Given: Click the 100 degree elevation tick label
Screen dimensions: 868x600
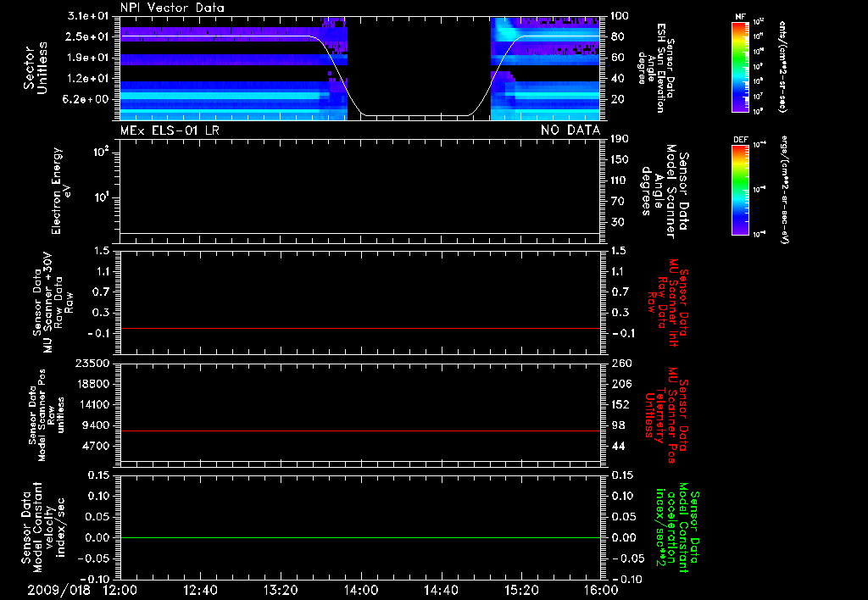Looking at the screenshot, I should [620, 16].
